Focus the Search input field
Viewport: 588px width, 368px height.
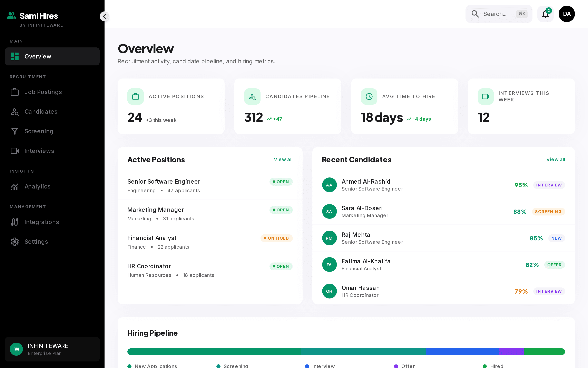tap(499, 14)
